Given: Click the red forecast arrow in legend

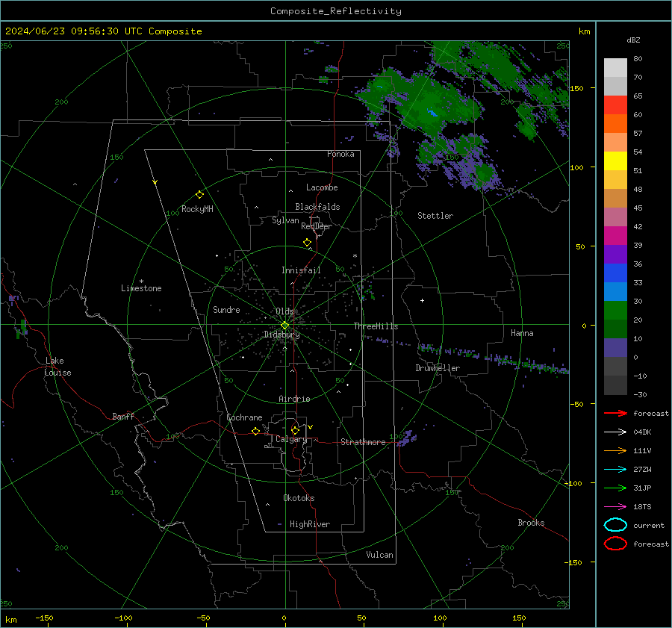Looking at the screenshot, I should [x=615, y=413].
